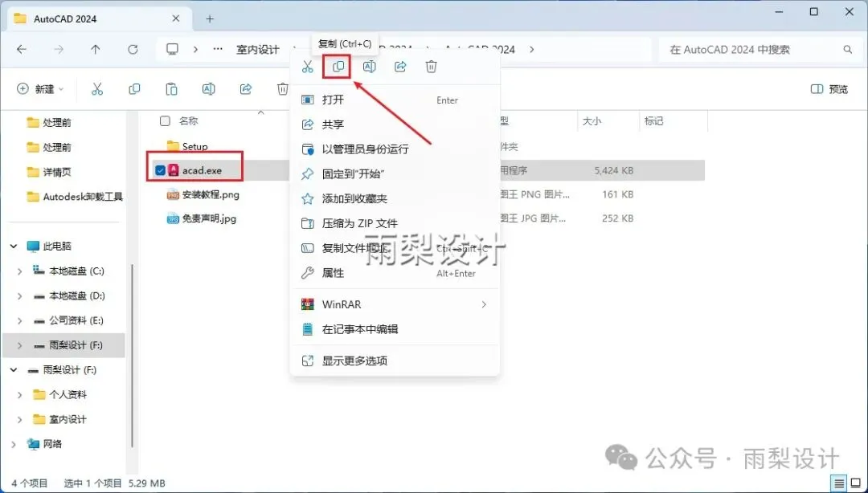Choose 属性 in context menu
This screenshot has width=868, height=493.
pos(395,273)
